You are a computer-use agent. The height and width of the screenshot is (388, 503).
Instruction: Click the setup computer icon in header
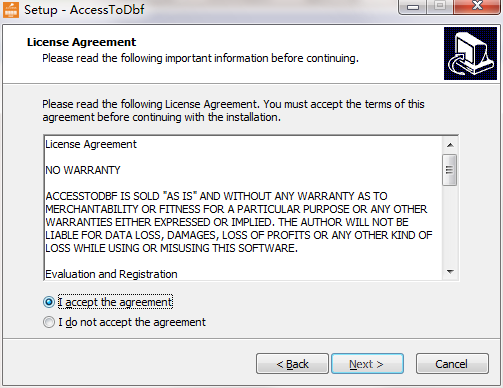[470, 54]
